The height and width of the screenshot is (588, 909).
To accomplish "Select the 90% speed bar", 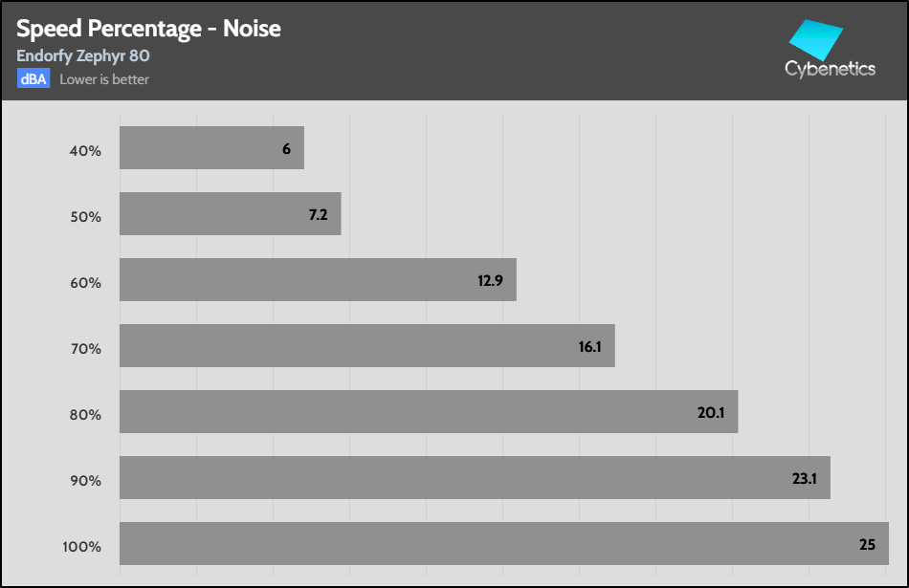I will coord(474,478).
